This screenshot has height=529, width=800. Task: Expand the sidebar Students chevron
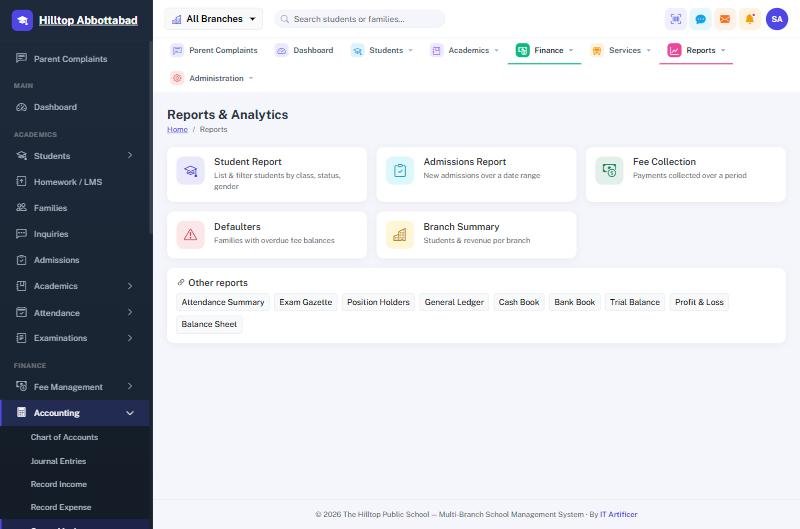[x=130, y=155]
